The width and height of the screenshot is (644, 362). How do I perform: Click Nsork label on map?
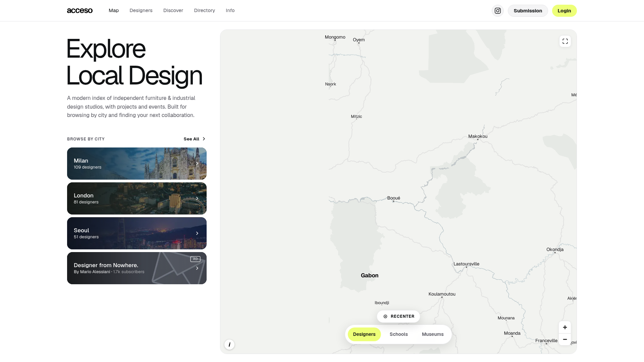point(331,84)
